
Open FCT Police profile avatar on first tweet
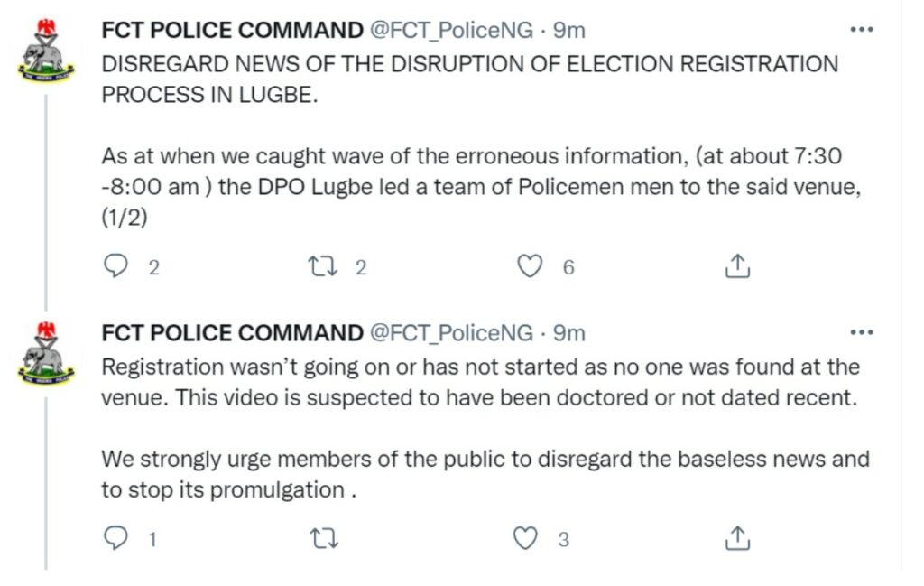pos(47,51)
